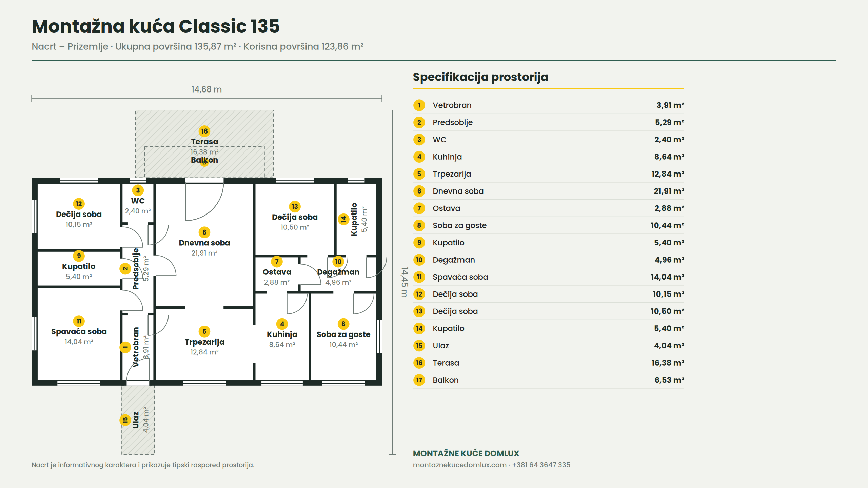Click the Montažna kuća Classic 135 title
Screen dimensions: 868x488
click(x=156, y=26)
